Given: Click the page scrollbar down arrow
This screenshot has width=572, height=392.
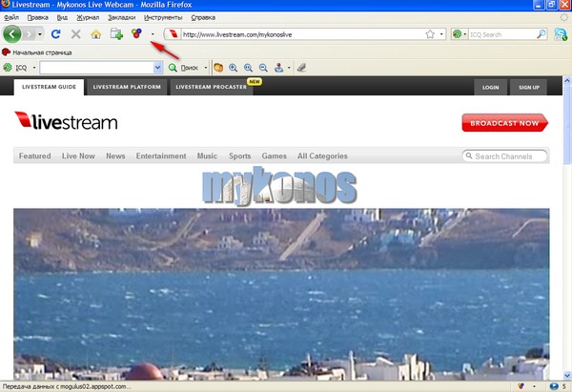Looking at the screenshot, I should pyautogui.click(x=567, y=375).
